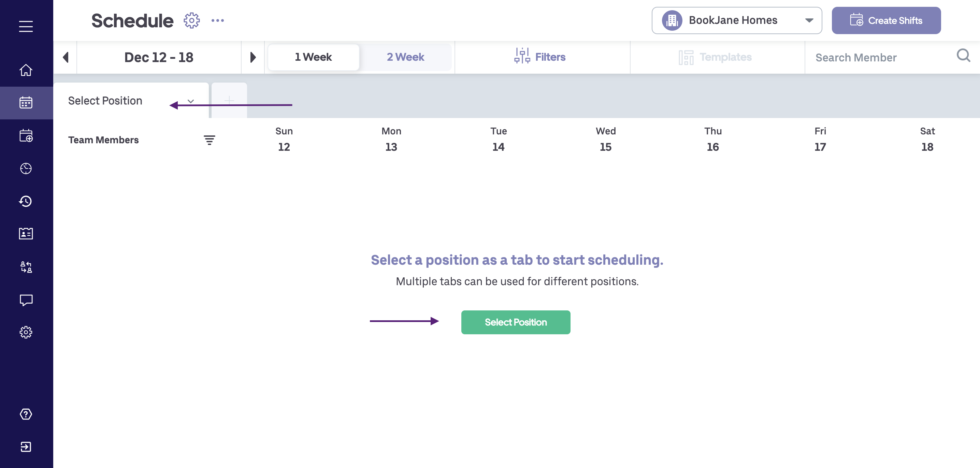Go to the next week arrow
The height and width of the screenshot is (468, 980).
tap(253, 57)
